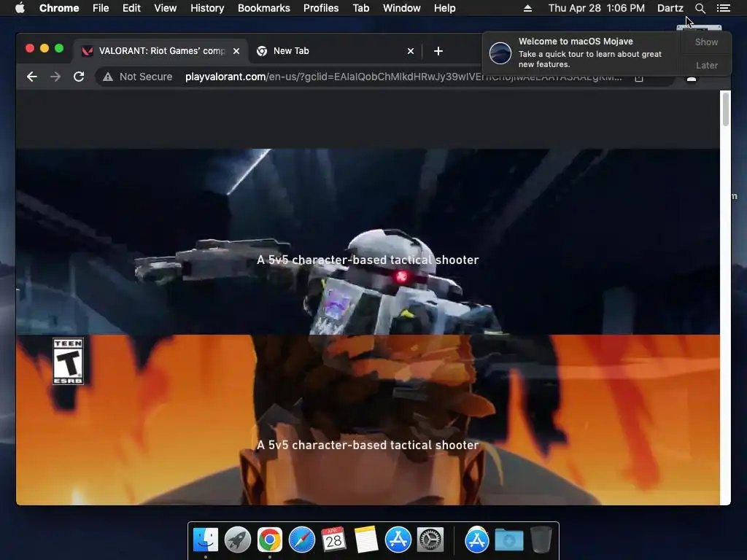Click the ESRB Teen rating badge
The image size is (747, 560).
coord(68,361)
